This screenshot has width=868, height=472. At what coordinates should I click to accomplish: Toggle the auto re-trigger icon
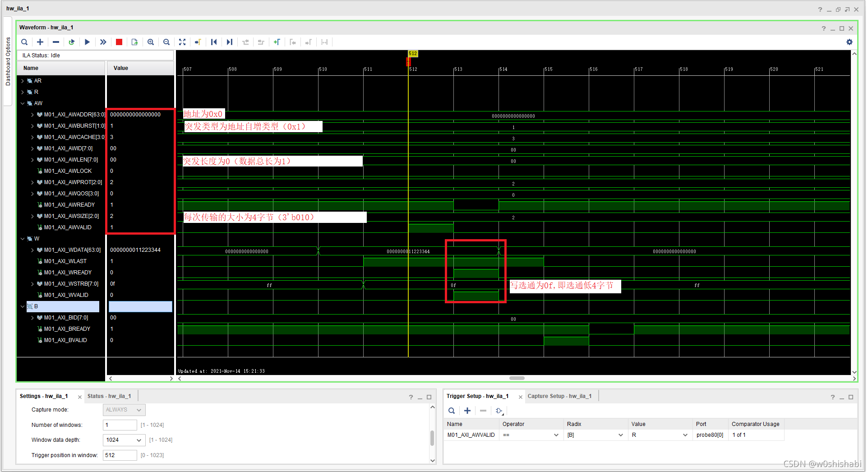(x=72, y=42)
